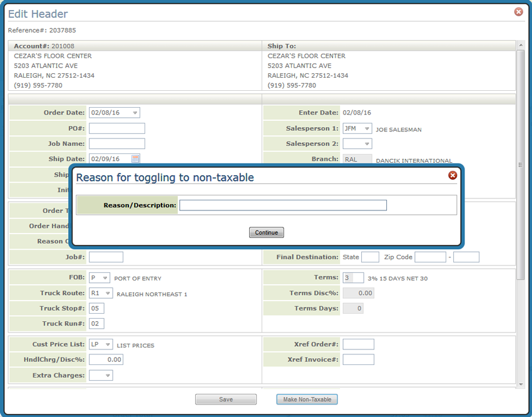Open the empty Salesperson 2 dropdown
The height and width of the screenshot is (417, 532).
tap(367, 144)
